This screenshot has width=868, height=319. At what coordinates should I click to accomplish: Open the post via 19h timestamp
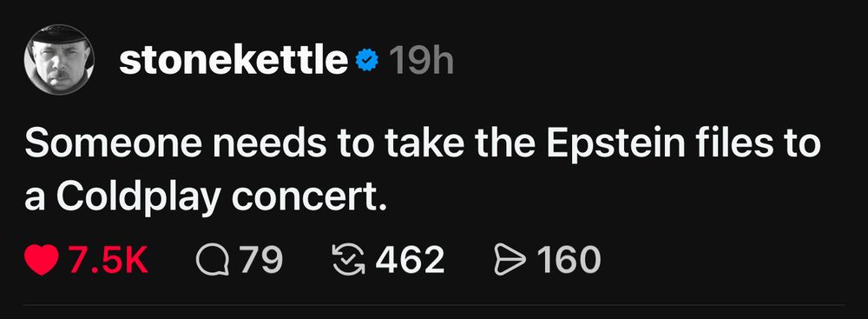tap(421, 60)
